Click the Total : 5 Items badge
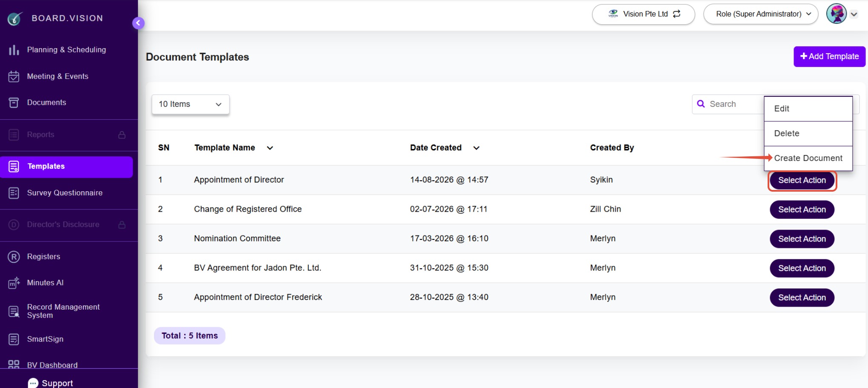 (189, 336)
